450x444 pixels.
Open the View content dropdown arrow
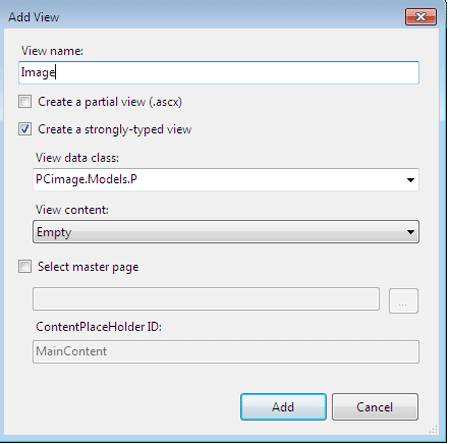click(x=411, y=232)
